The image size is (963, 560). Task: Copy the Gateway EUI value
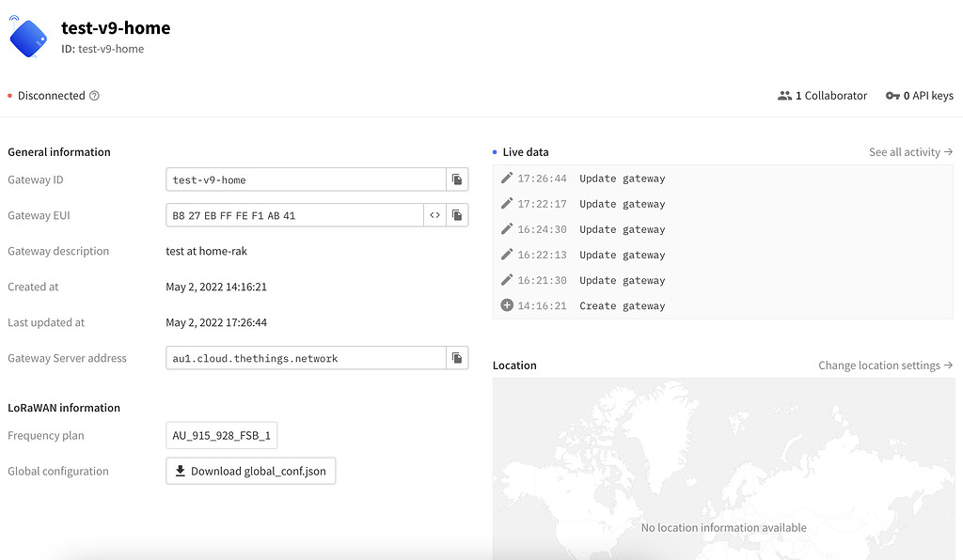[x=456, y=215]
